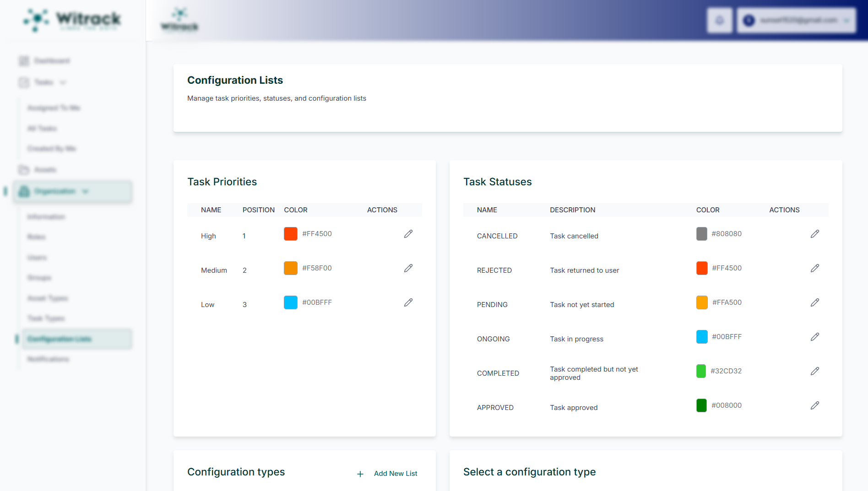The width and height of the screenshot is (868, 491).
Task: Edit the CANCELLED status row
Action: coord(814,234)
